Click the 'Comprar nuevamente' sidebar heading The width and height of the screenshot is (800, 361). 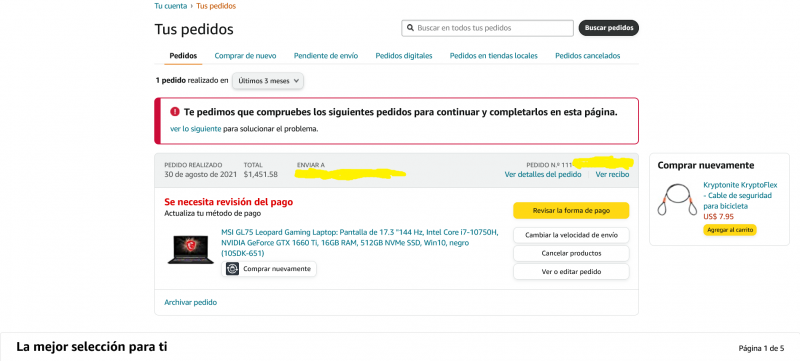pos(706,165)
